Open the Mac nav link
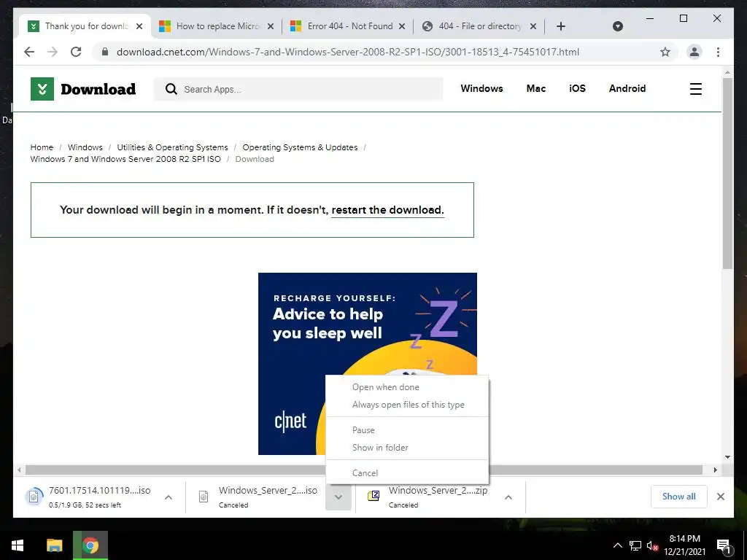This screenshot has width=747, height=560. click(x=536, y=88)
